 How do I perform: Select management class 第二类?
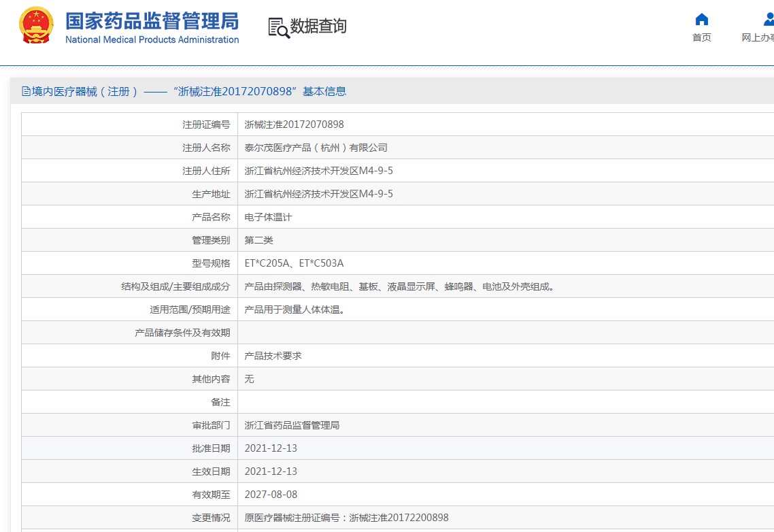point(258,240)
